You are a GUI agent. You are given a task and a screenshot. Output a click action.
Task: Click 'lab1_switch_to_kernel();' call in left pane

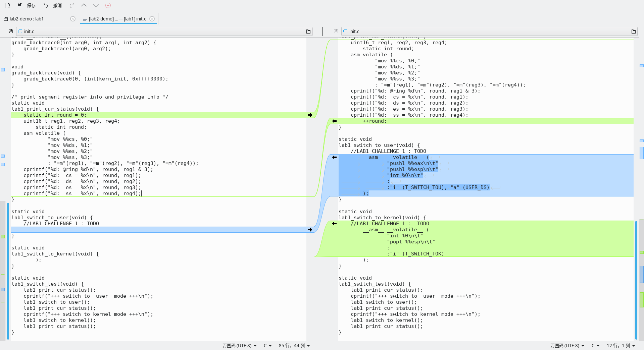point(60,320)
